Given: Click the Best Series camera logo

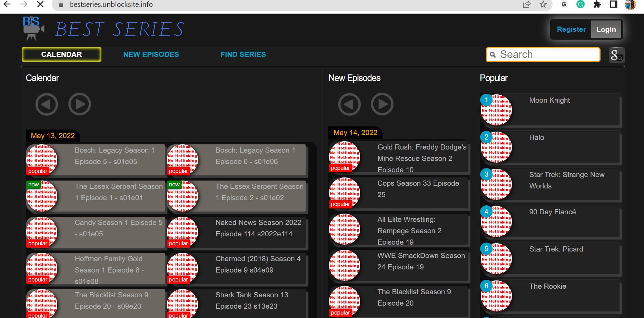Looking at the screenshot, I should tap(33, 29).
